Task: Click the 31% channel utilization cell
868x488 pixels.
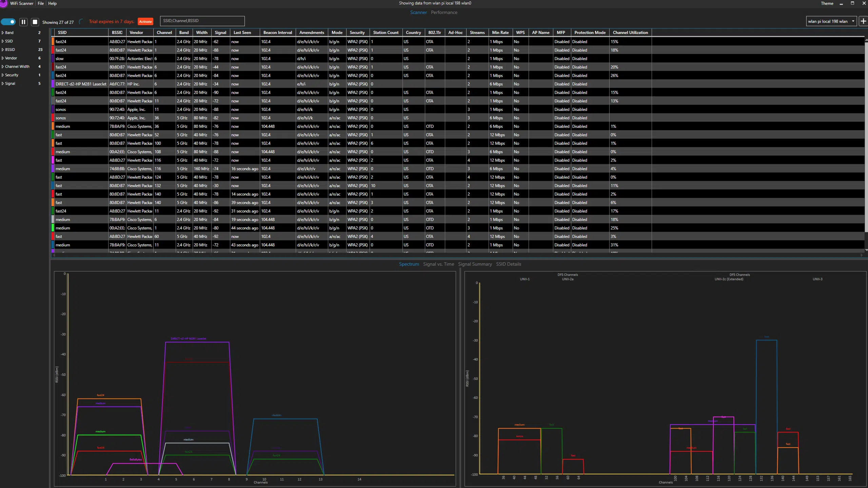Action: (630, 245)
